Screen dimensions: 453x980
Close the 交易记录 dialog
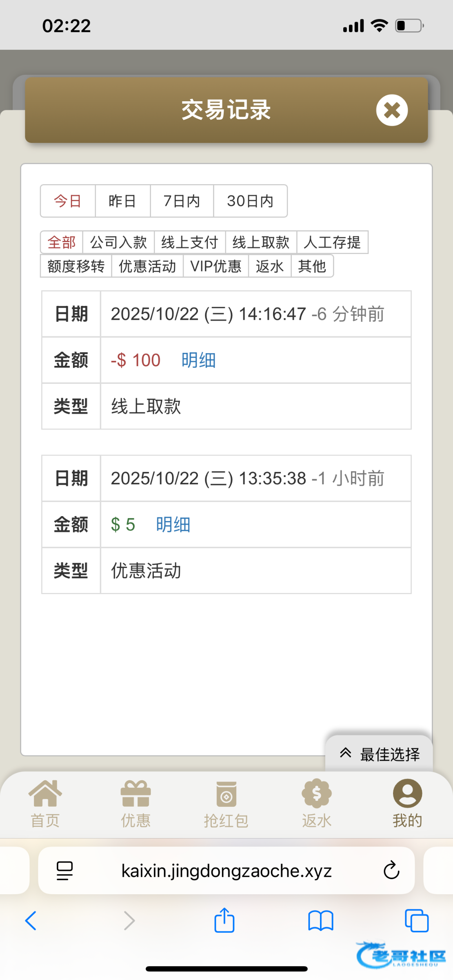point(392,110)
